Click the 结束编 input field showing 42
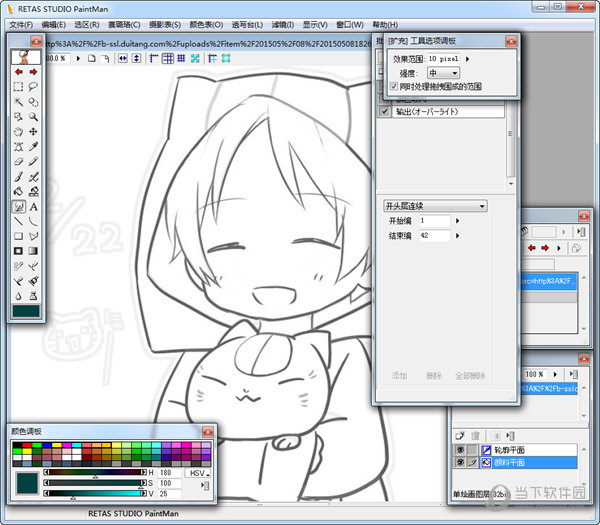 [435, 235]
